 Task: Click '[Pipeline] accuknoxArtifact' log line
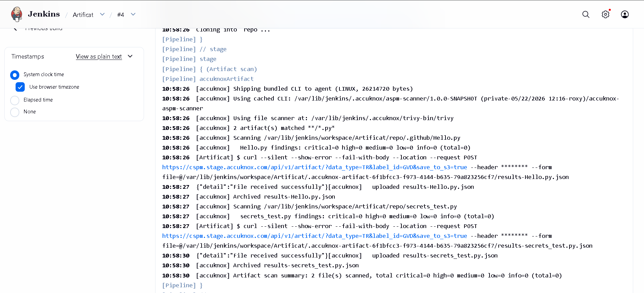coord(208,79)
